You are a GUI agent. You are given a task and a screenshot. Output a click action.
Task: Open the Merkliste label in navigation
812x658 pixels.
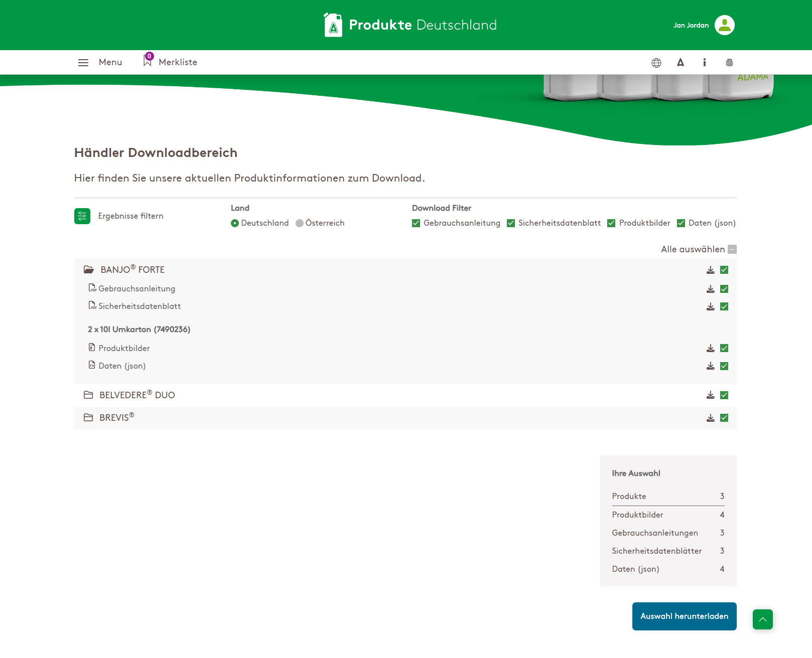pyautogui.click(x=178, y=62)
